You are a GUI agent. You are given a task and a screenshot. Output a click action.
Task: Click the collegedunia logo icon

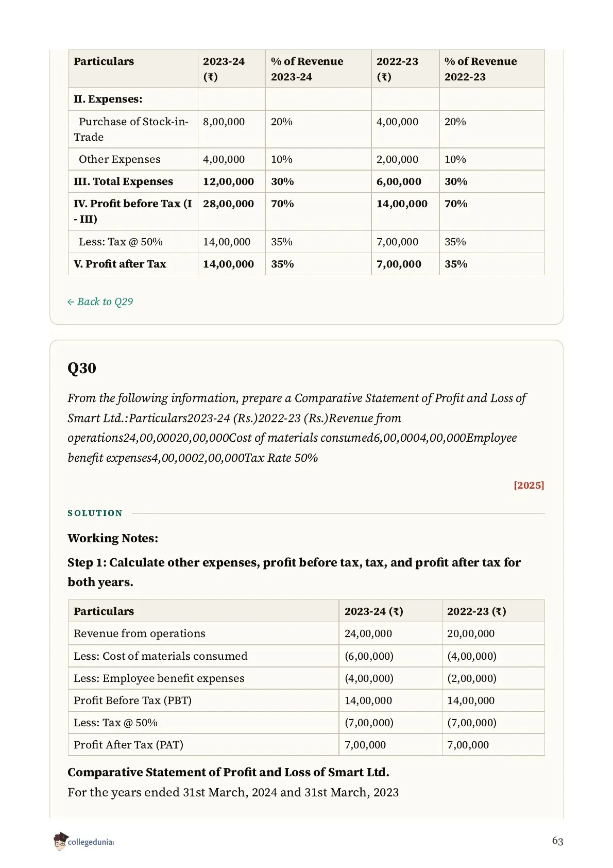pyautogui.click(x=61, y=841)
